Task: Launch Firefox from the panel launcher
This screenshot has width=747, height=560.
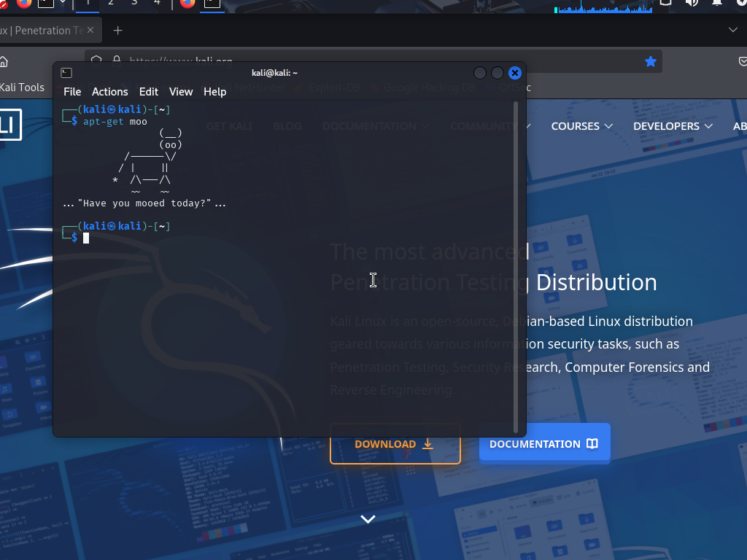Action: [x=24, y=4]
